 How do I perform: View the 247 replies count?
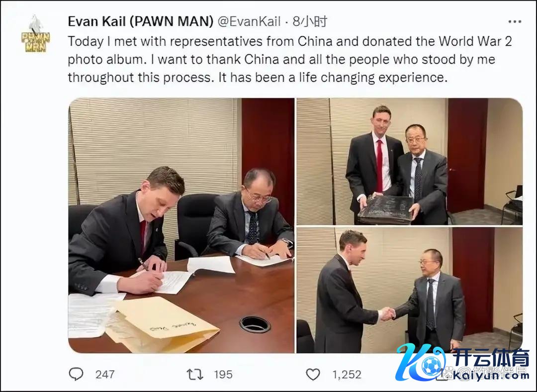[x=105, y=374]
